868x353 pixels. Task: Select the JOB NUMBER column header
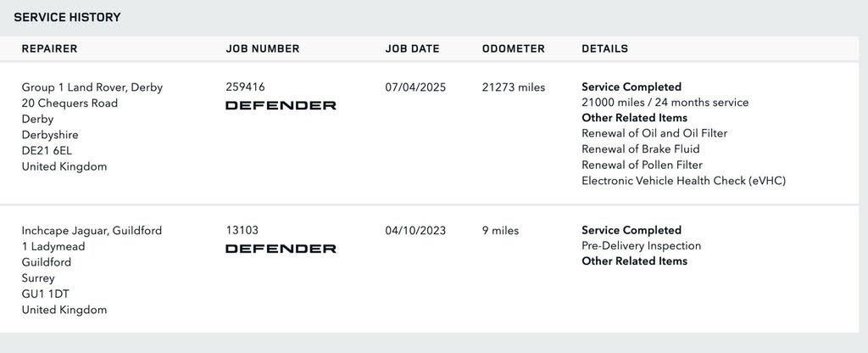(263, 48)
